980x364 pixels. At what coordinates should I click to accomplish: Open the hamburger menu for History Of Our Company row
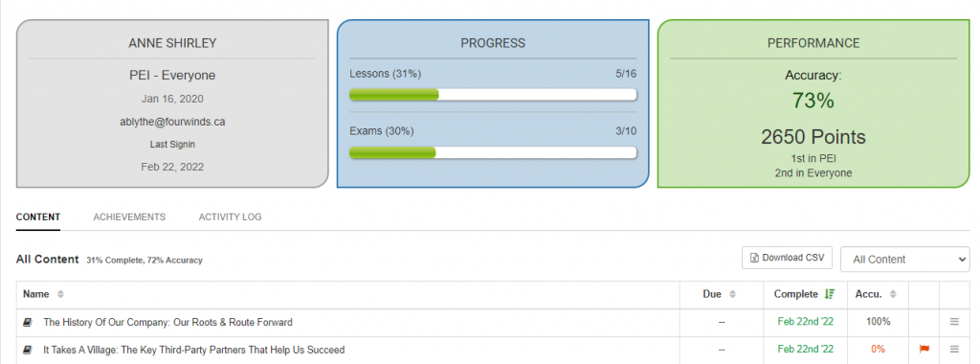[x=954, y=322]
